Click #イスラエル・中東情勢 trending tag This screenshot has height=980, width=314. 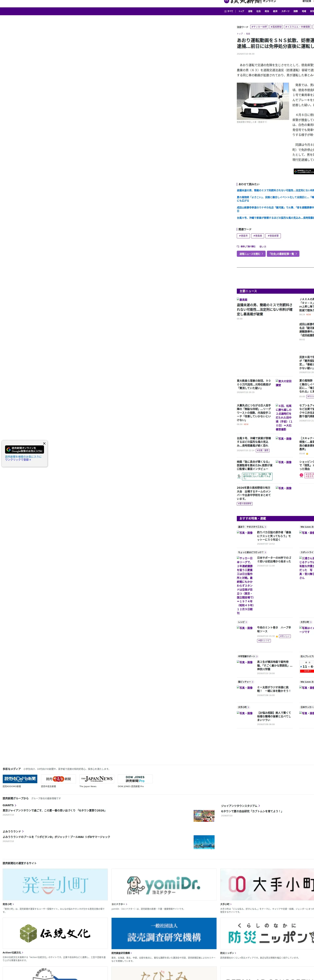(x=298, y=27)
